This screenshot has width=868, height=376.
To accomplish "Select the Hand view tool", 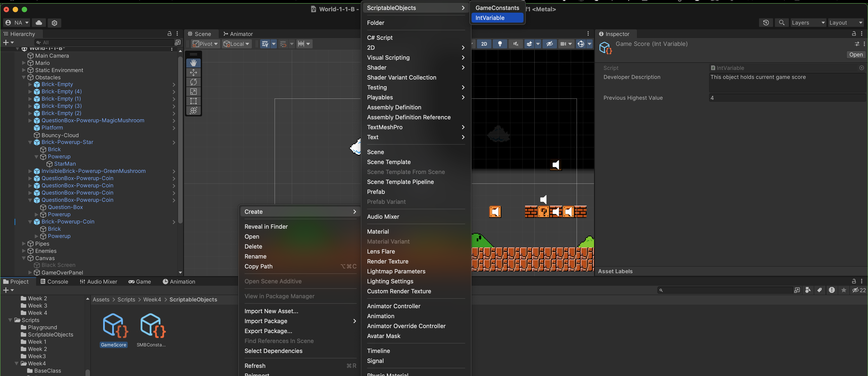I will [x=193, y=63].
